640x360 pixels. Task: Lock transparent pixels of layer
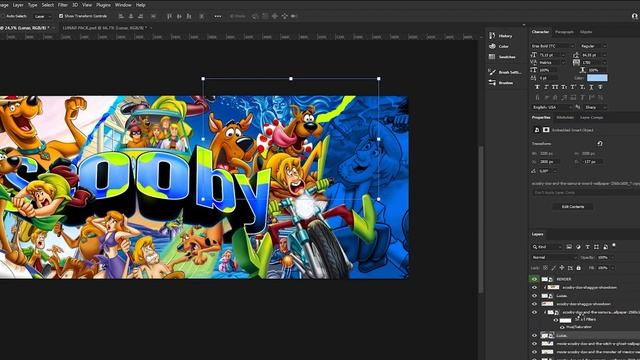(x=545, y=268)
